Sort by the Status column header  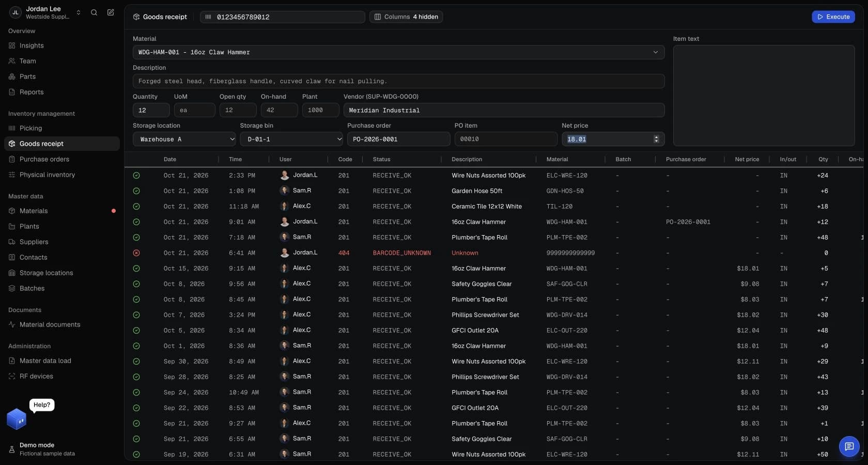382,159
